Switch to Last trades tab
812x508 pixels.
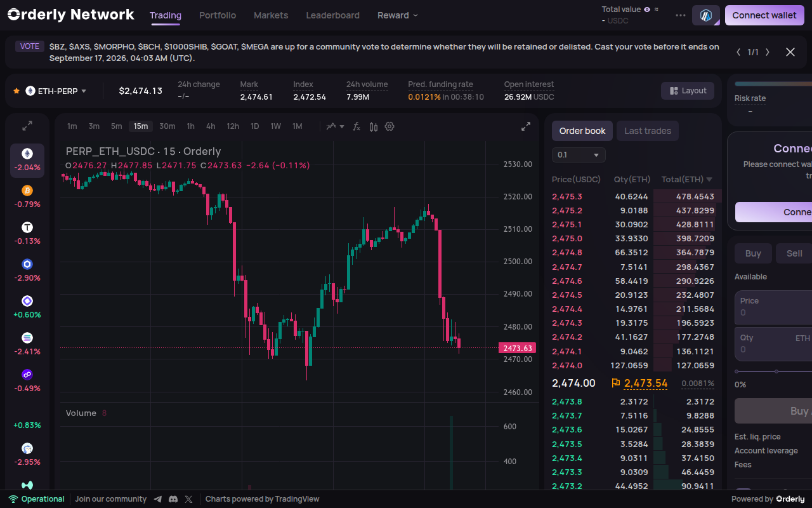pos(648,131)
